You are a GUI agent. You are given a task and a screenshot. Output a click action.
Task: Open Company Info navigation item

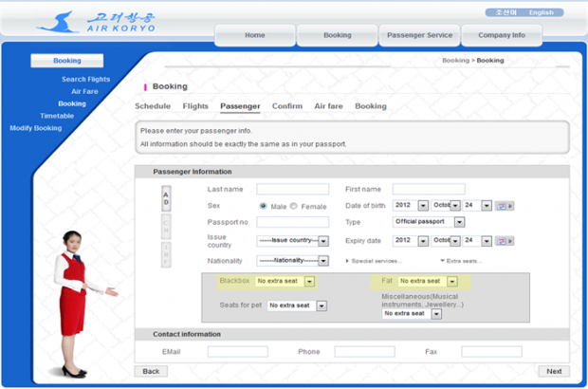pyautogui.click(x=502, y=35)
